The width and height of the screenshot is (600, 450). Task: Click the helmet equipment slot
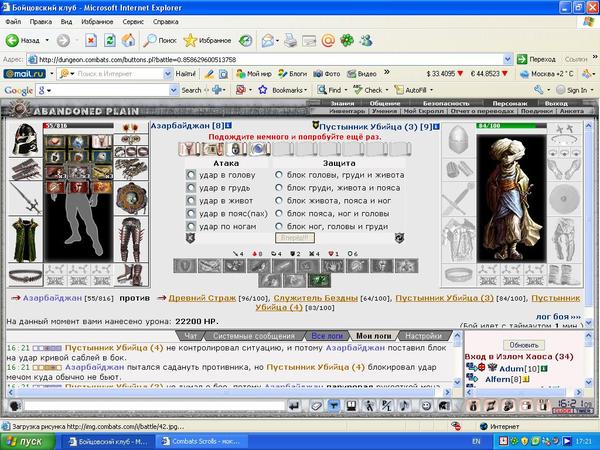pos(25,139)
